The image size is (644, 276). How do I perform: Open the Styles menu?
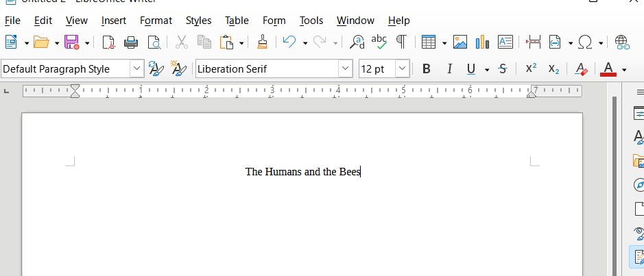click(198, 21)
